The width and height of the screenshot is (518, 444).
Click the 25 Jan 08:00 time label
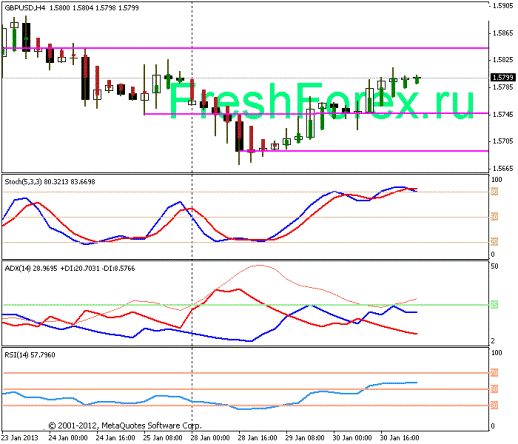[x=163, y=438]
